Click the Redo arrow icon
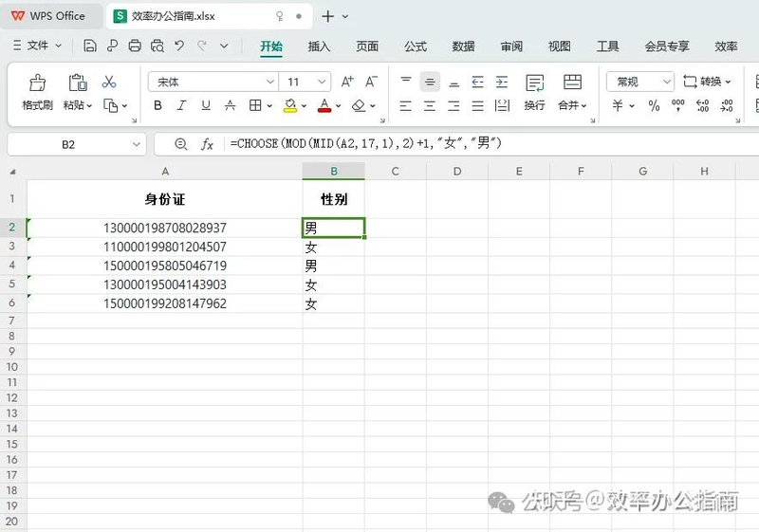 coord(202,46)
